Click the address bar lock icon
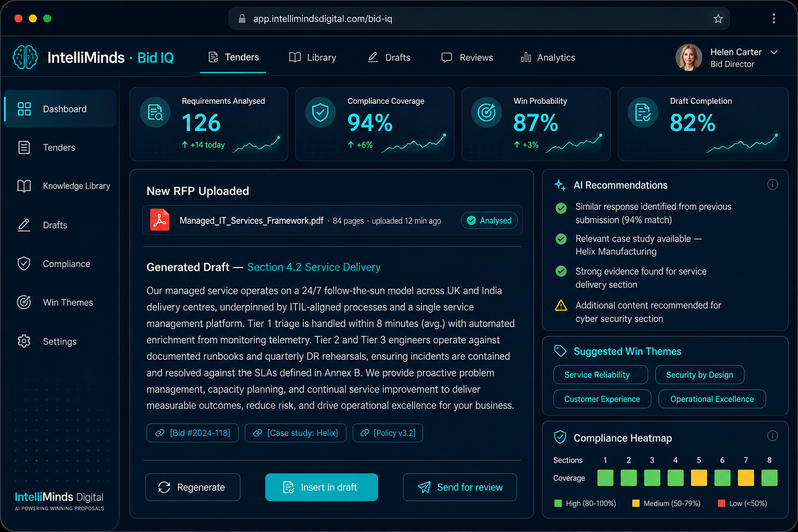Image resolution: width=798 pixels, height=532 pixels. [x=242, y=19]
